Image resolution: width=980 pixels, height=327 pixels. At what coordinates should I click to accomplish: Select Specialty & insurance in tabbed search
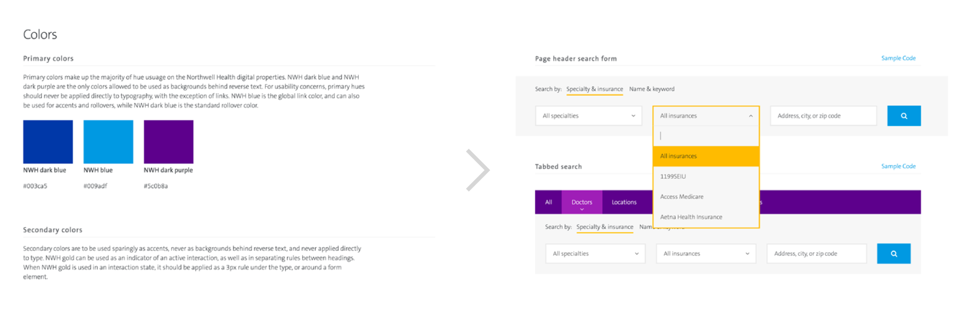click(x=605, y=227)
